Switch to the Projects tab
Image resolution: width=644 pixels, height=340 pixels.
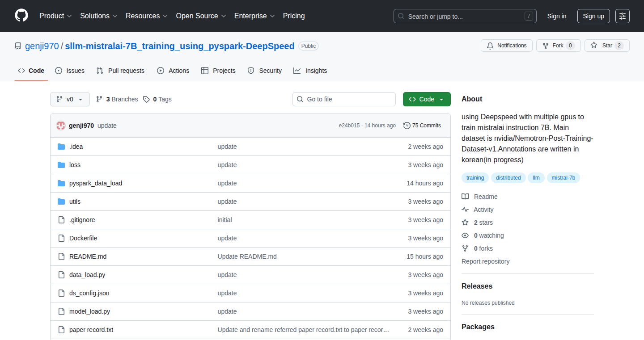[218, 71]
